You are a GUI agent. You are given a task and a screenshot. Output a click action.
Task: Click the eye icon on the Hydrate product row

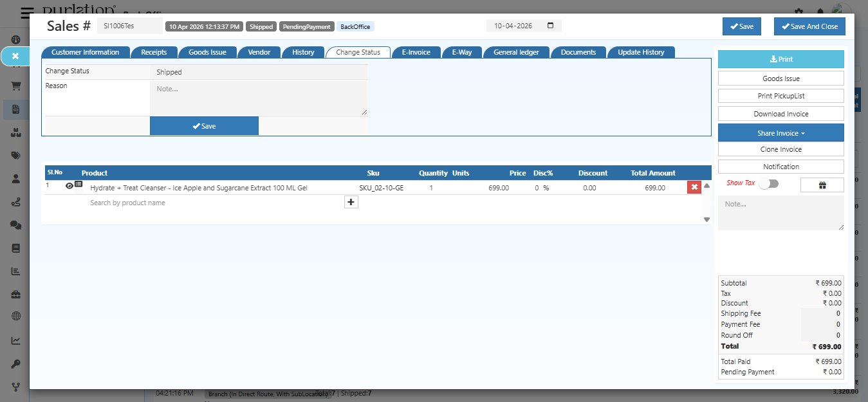point(69,187)
